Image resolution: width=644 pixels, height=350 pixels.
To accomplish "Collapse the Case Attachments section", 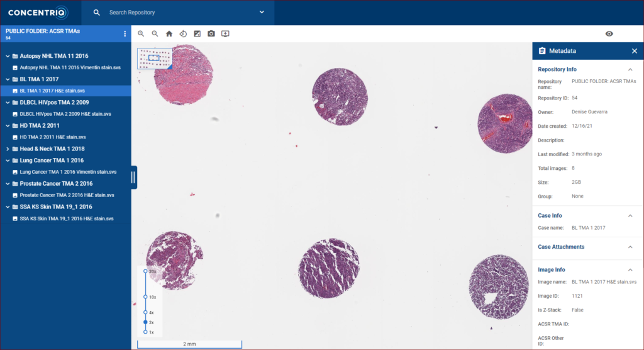I will tap(630, 247).
